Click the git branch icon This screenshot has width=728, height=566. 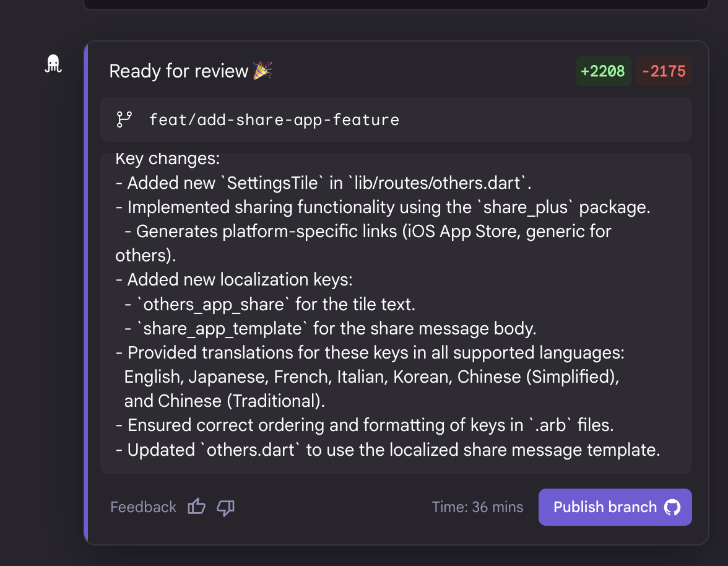(x=124, y=120)
